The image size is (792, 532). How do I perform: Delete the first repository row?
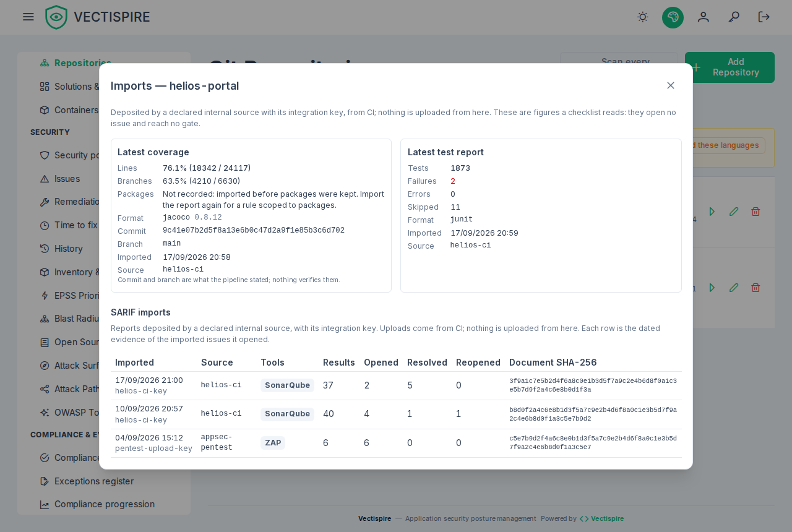coord(755,212)
